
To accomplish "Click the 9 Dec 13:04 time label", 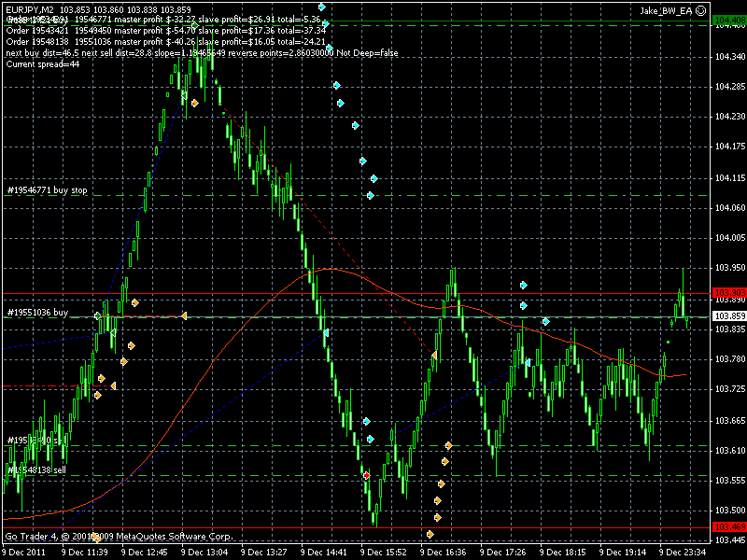I will [203, 552].
